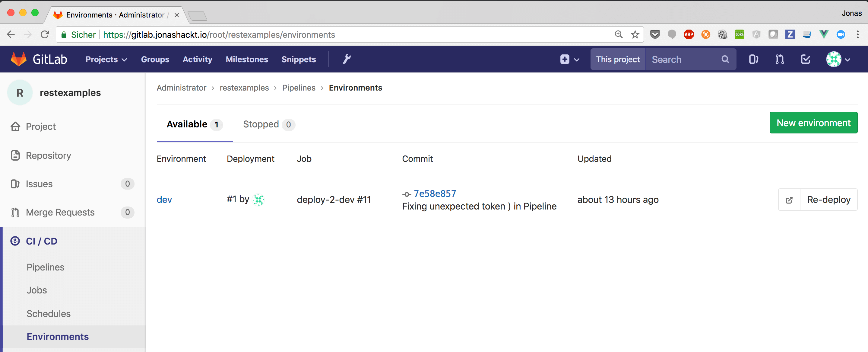Open Pipelines in the CI/CD sidebar

[x=46, y=267]
